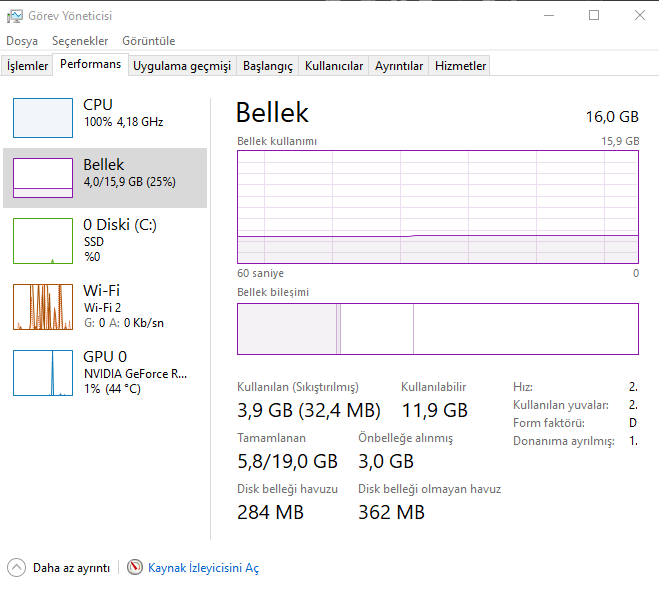Image resolution: width=659 pixels, height=589 pixels.
Task: Select the Disk 0 (C:) graph thumbnail
Action: pos(43,240)
